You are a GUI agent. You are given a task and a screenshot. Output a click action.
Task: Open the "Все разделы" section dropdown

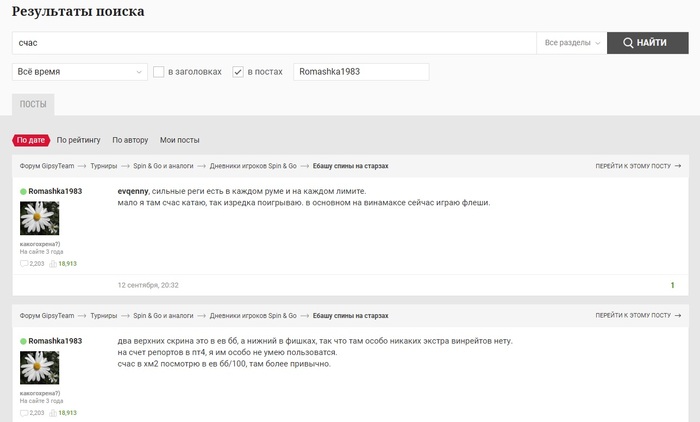(572, 43)
